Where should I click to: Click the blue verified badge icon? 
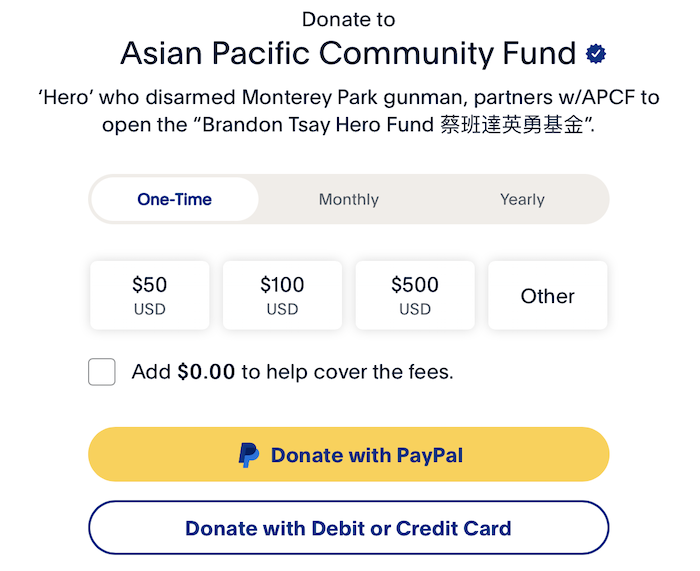click(x=596, y=54)
